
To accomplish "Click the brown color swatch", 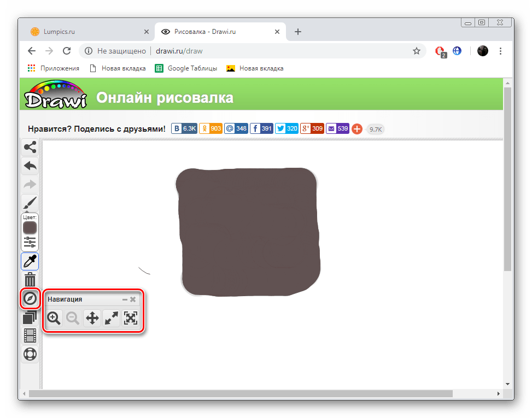I will click(x=30, y=227).
